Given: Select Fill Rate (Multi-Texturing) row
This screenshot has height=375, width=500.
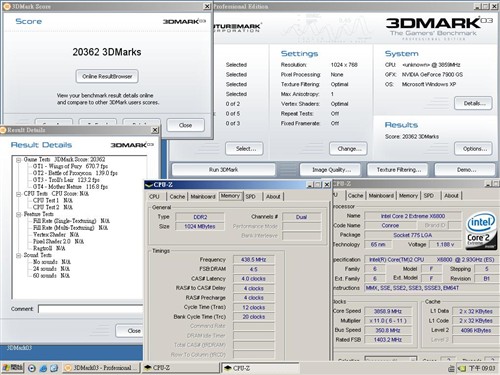Looking at the screenshot, I should click(x=70, y=228).
